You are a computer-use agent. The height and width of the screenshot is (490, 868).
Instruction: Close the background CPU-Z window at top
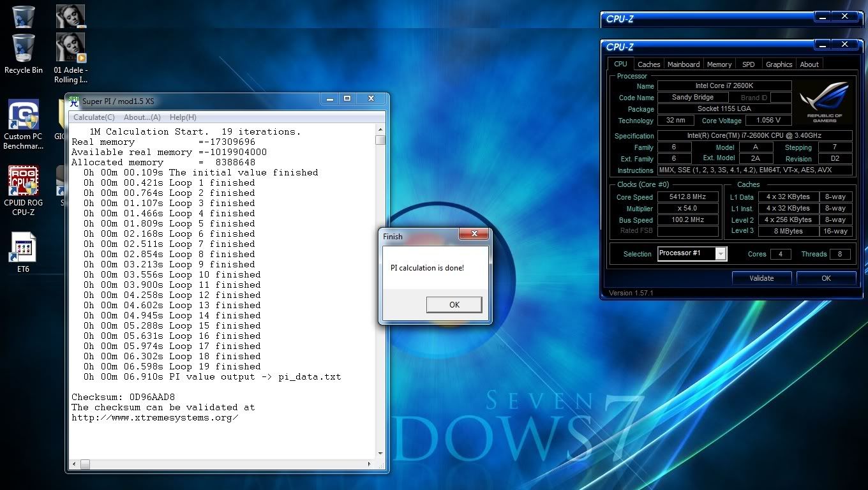(x=845, y=17)
